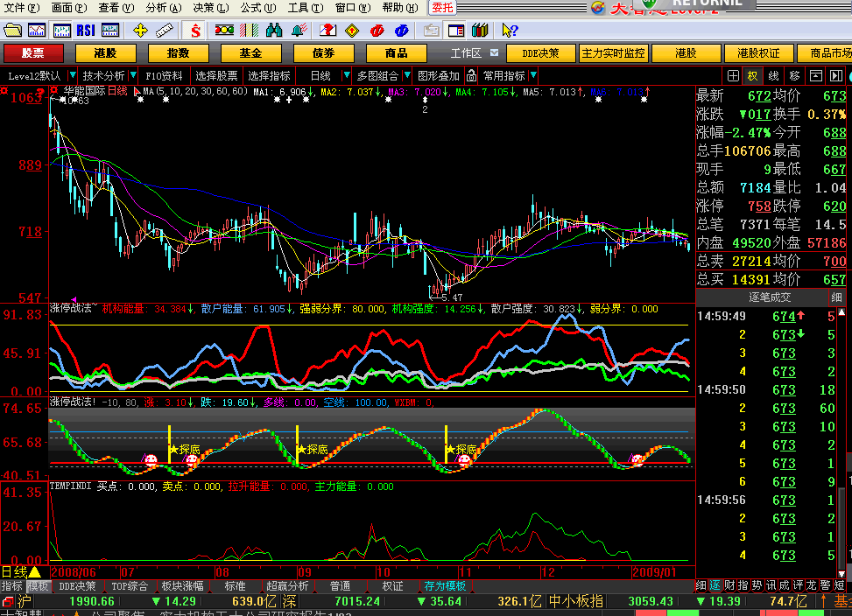
Task: Toggle the 线 drawing line button
Action: 774,76
